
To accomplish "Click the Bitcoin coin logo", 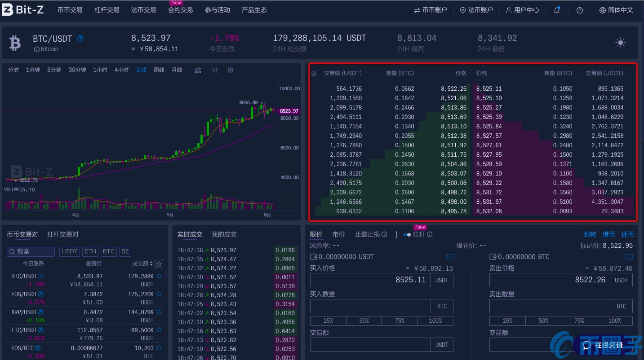I will click(15, 43).
